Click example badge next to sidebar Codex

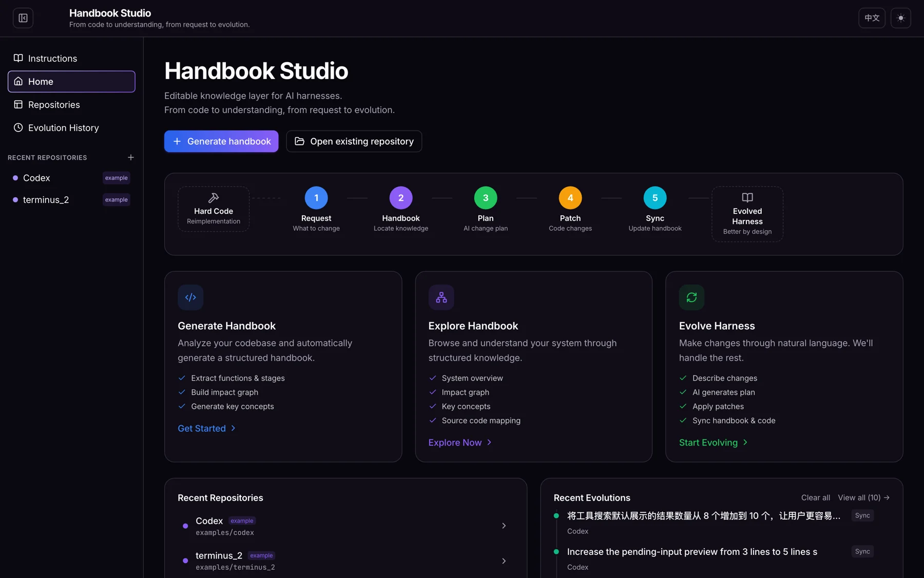[117, 178]
